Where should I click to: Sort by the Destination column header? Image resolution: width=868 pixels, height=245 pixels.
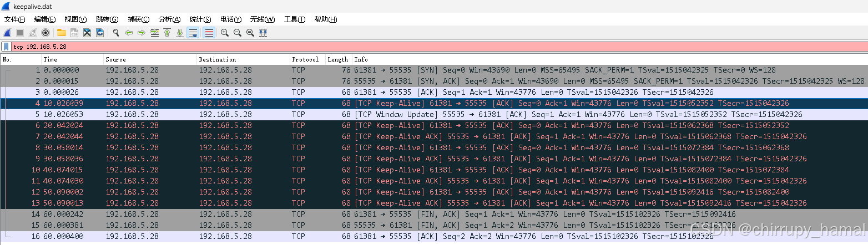(x=244, y=59)
